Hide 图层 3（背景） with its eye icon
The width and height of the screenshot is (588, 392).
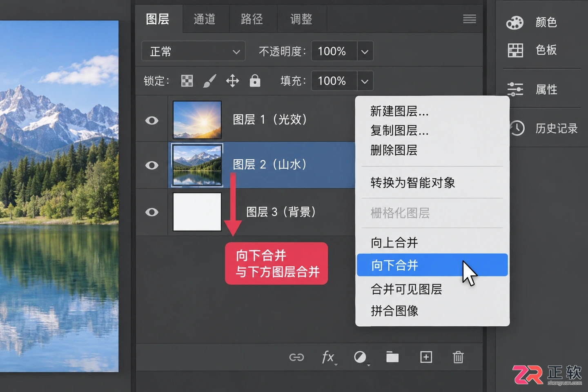(152, 212)
